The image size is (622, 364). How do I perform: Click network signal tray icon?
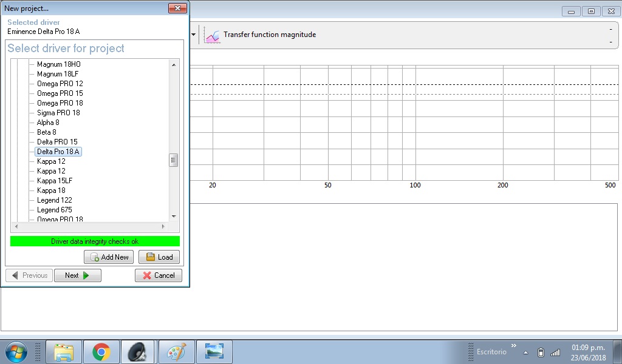pyautogui.click(x=555, y=352)
